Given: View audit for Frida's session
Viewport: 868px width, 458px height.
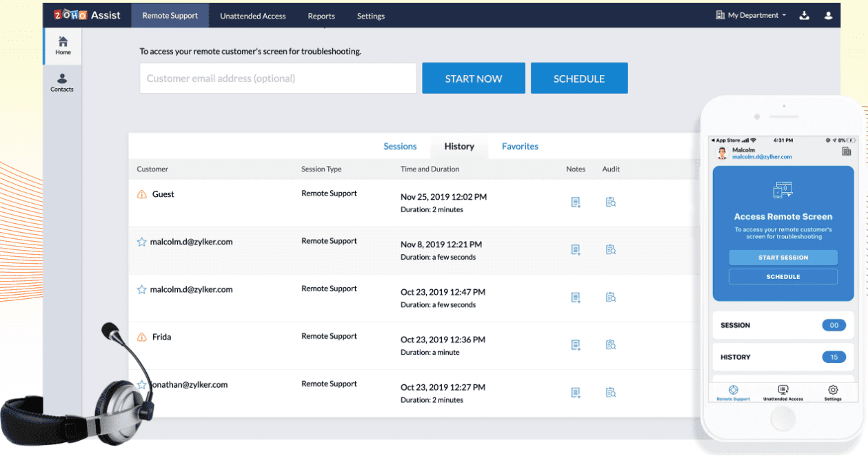Looking at the screenshot, I should (x=611, y=344).
